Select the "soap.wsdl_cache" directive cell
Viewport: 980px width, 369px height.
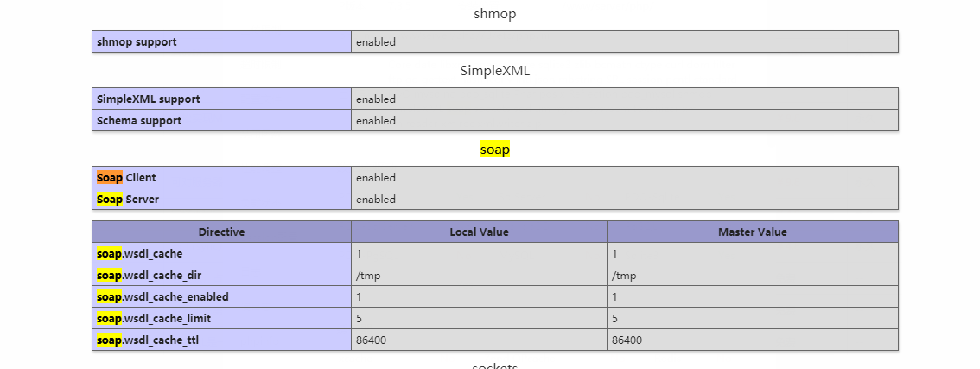pyautogui.click(x=222, y=254)
